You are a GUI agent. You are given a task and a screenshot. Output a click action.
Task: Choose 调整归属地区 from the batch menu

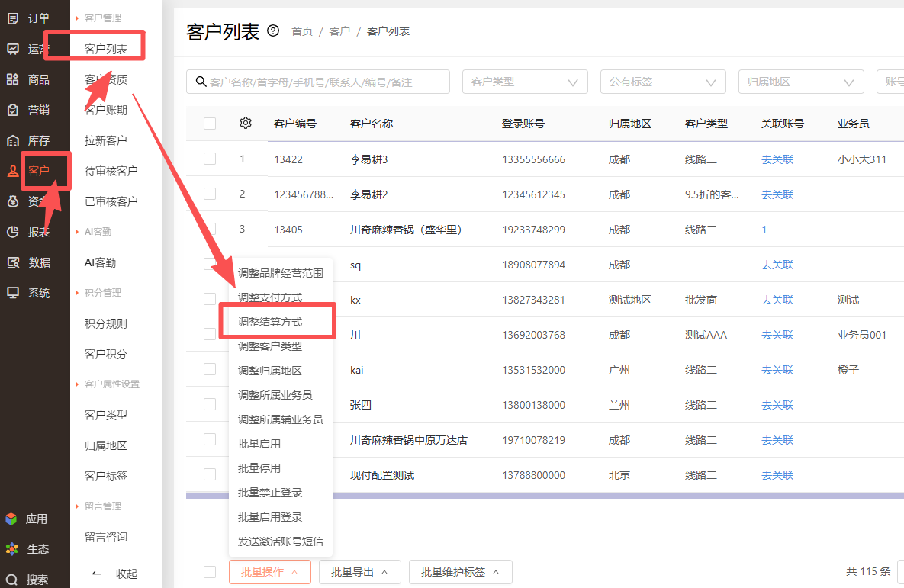[x=270, y=371]
